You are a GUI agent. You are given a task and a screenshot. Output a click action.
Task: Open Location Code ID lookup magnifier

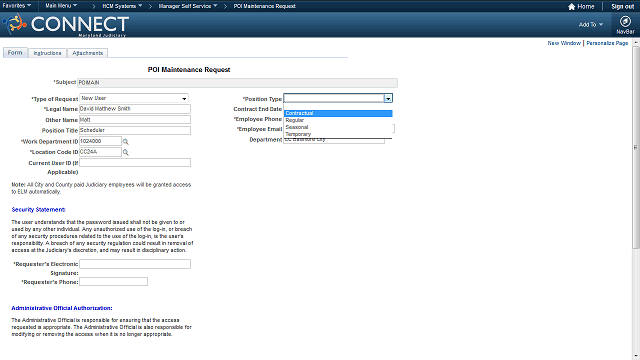coord(126,152)
